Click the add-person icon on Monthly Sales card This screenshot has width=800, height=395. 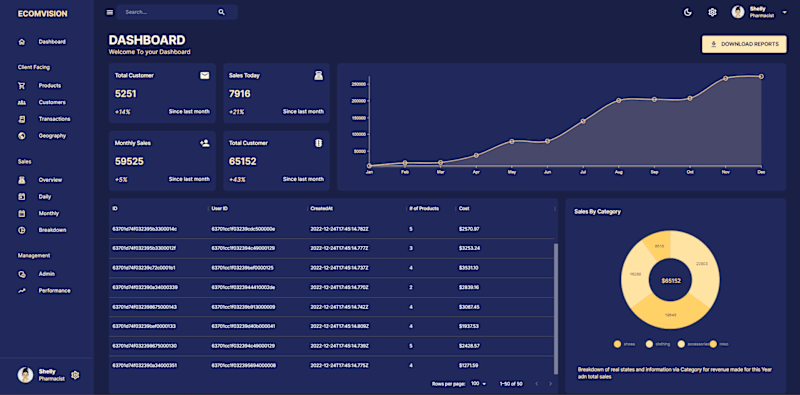coord(205,143)
